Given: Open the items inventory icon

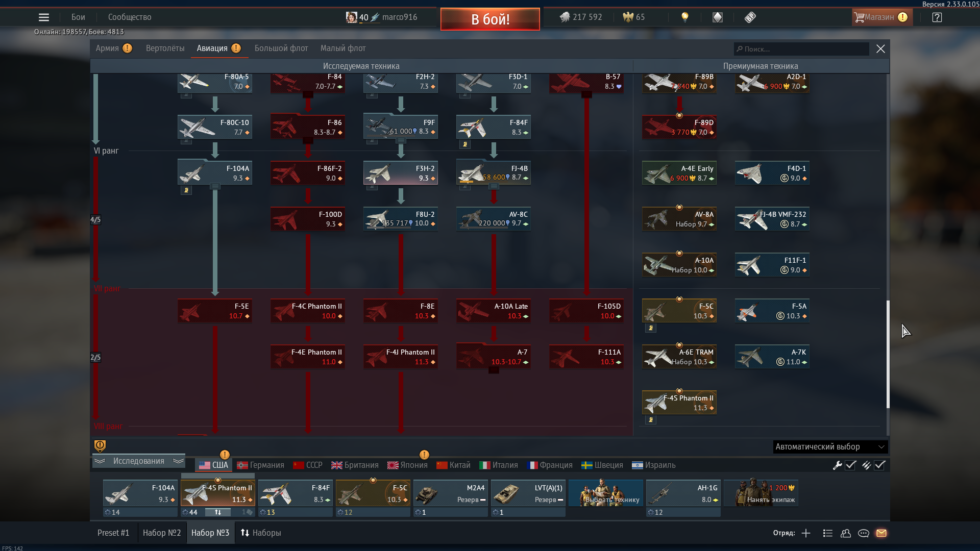Looking at the screenshot, I should pyautogui.click(x=718, y=17).
